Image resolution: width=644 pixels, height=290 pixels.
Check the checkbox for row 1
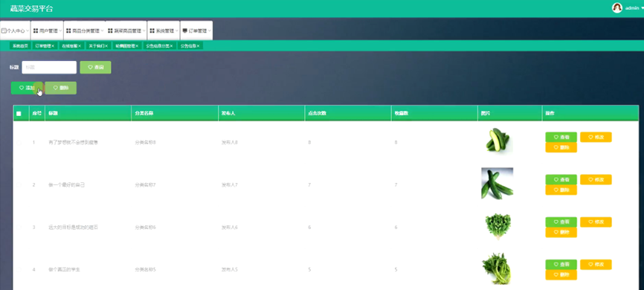[x=19, y=143]
